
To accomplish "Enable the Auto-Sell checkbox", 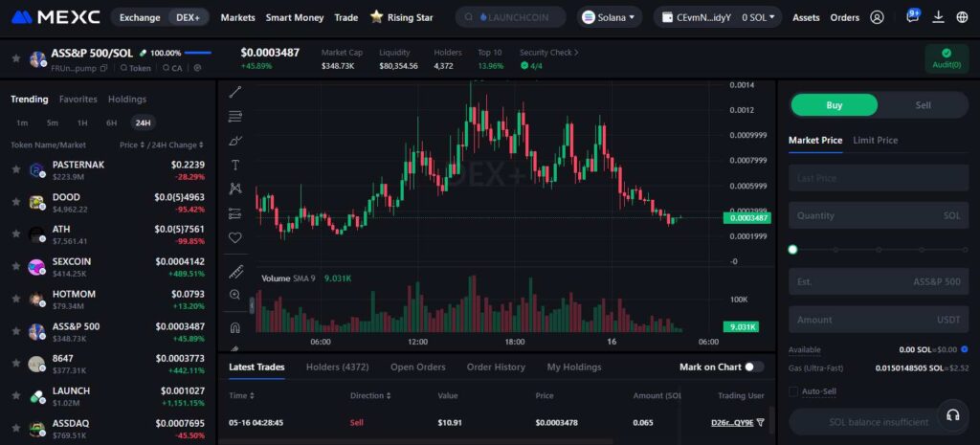I will click(x=793, y=391).
